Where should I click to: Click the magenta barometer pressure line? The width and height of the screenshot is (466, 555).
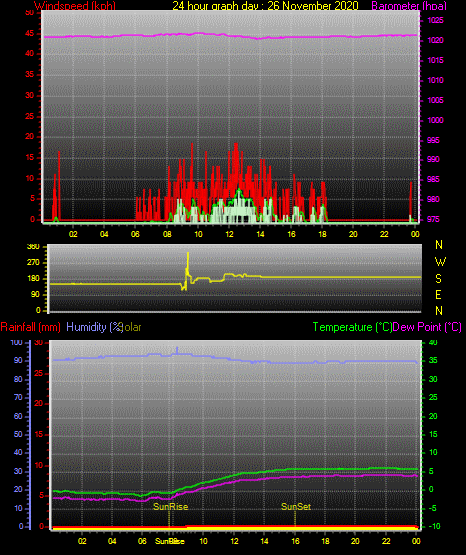[x=230, y=36]
